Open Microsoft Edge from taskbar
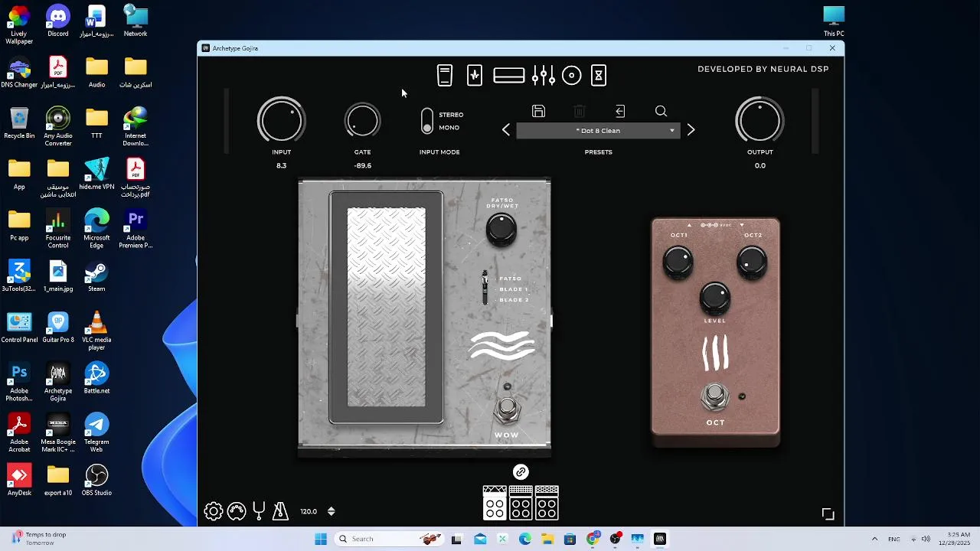980x551 pixels. tap(524, 539)
